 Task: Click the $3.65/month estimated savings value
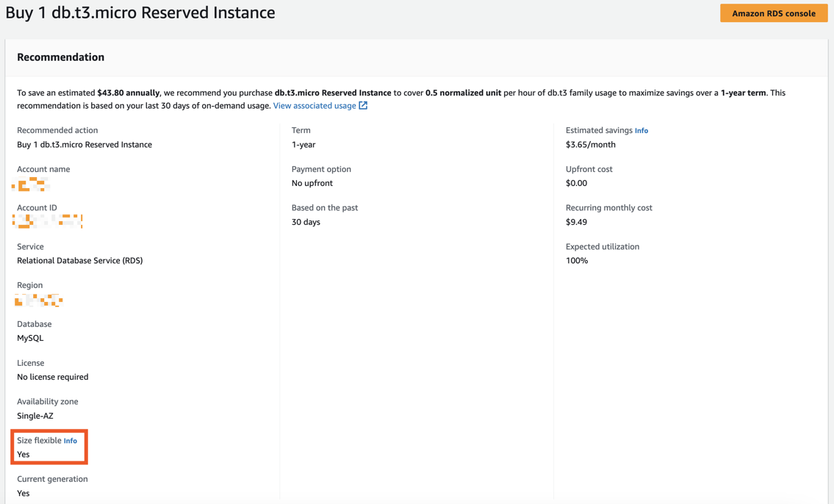590,145
